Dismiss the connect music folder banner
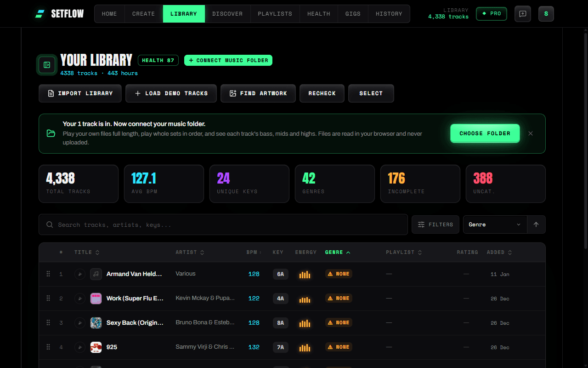This screenshot has width=588, height=368. click(531, 133)
